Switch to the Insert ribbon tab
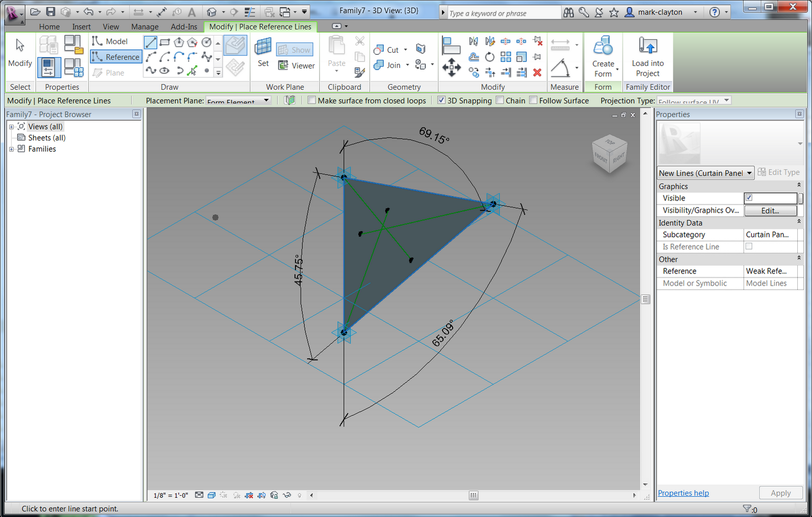 (81, 26)
